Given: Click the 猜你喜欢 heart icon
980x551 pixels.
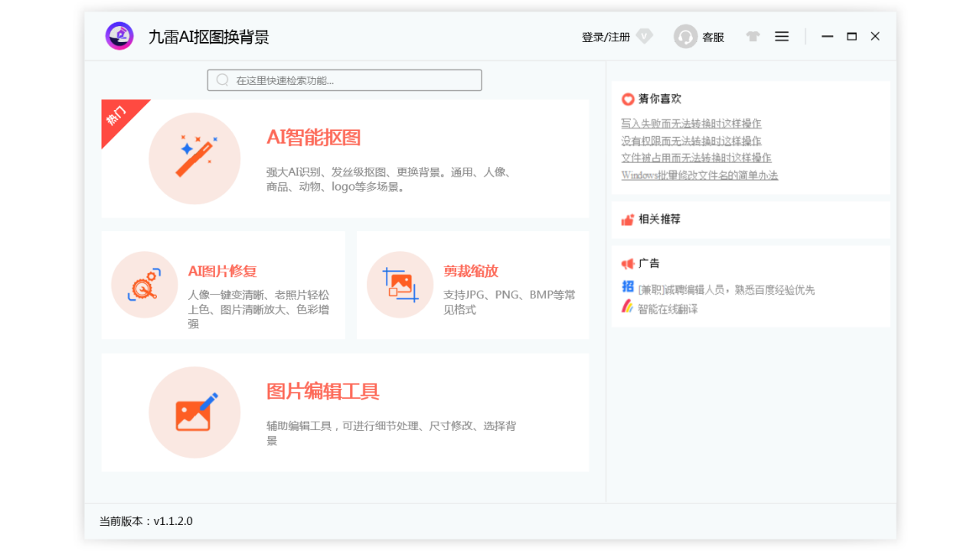Looking at the screenshot, I should (x=628, y=99).
